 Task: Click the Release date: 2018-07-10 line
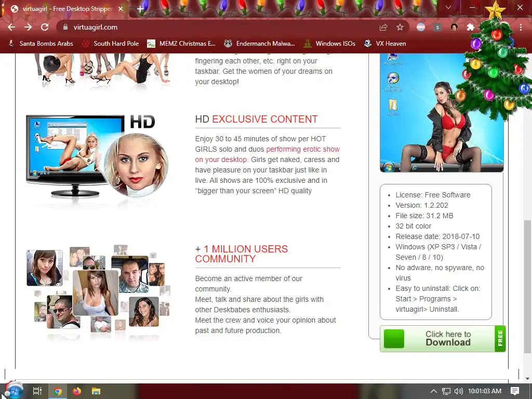pyautogui.click(x=437, y=236)
